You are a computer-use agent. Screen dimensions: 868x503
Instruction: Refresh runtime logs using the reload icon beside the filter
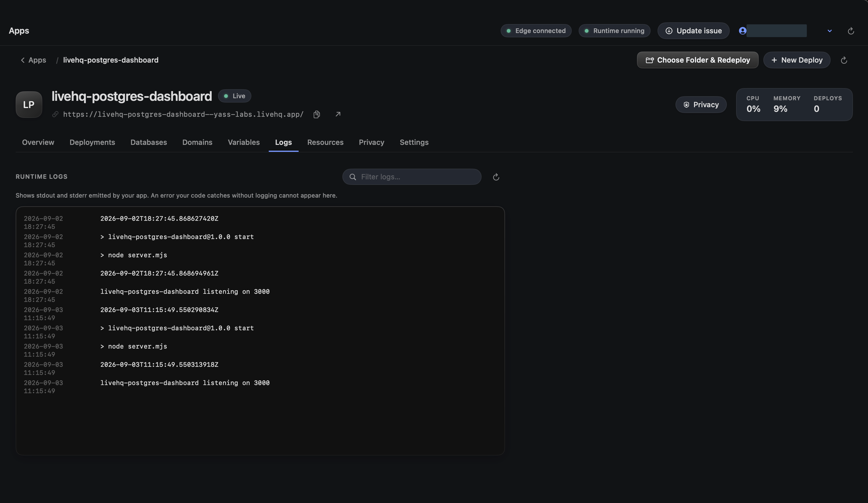[496, 177]
